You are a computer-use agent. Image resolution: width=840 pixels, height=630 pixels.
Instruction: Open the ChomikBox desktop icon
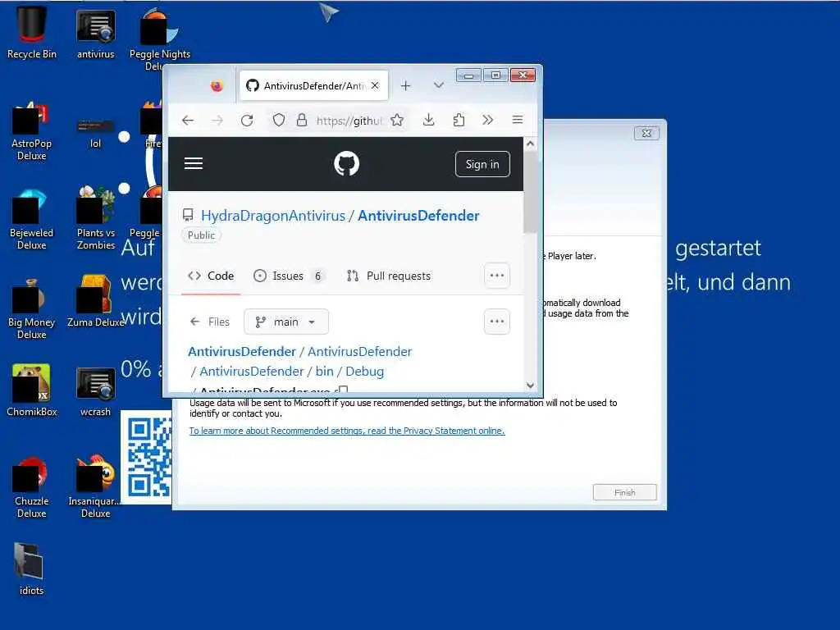coord(32,390)
